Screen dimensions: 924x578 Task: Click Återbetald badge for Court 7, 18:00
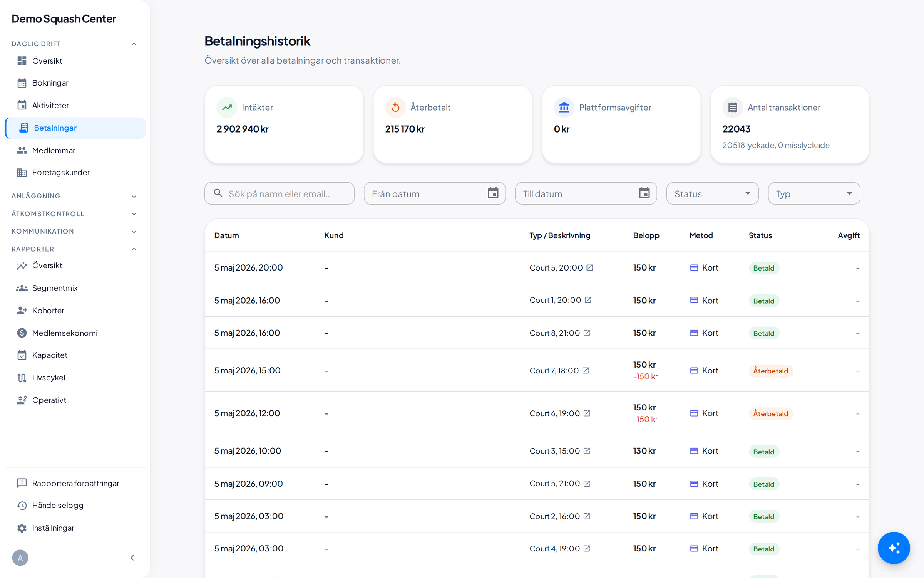point(770,371)
